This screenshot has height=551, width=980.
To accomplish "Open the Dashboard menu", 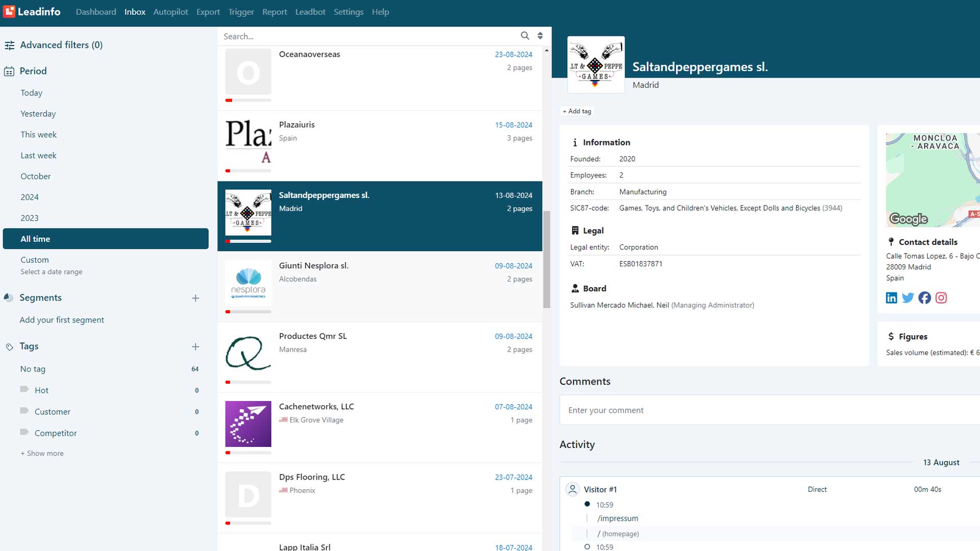I will pyautogui.click(x=96, y=12).
